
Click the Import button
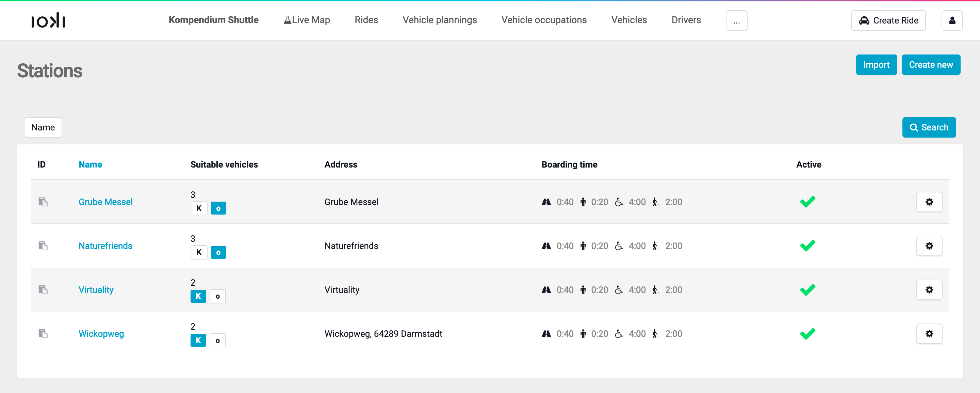click(x=876, y=65)
